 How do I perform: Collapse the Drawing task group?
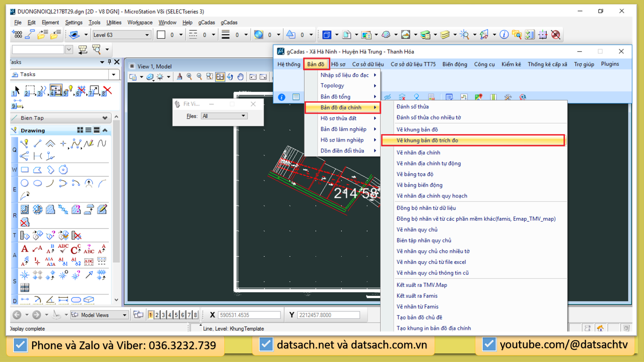click(x=105, y=130)
